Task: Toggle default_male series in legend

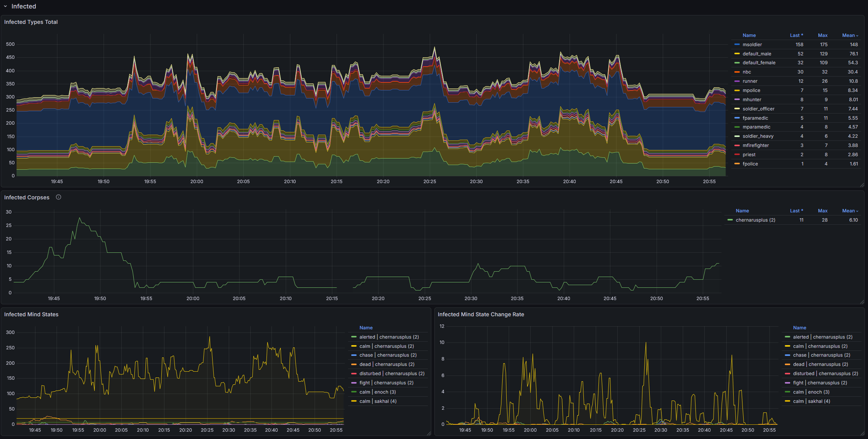Action: 757,54
